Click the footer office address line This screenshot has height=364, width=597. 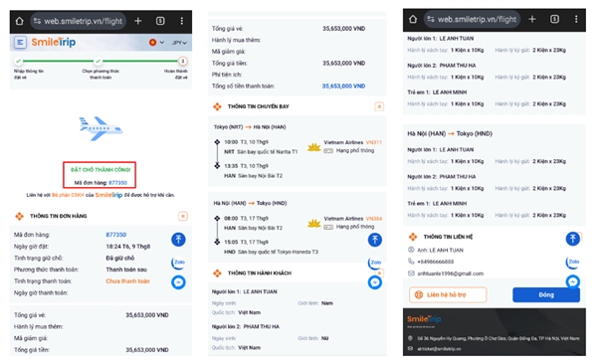(498, 338)
